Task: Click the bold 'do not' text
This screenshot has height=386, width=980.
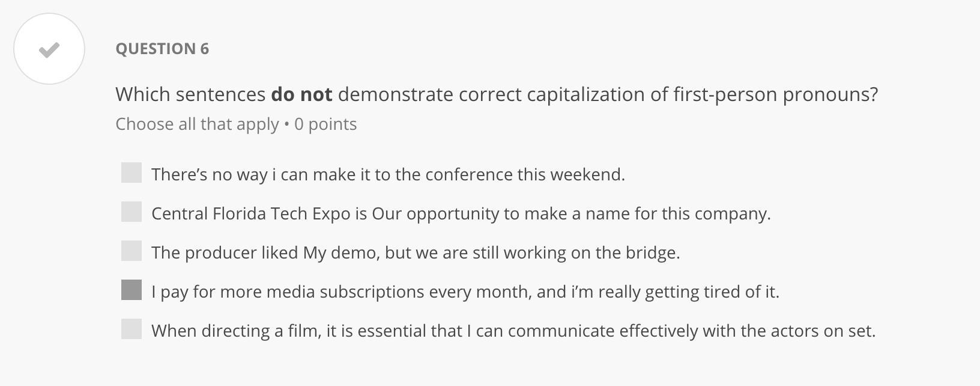Action: 301,94
